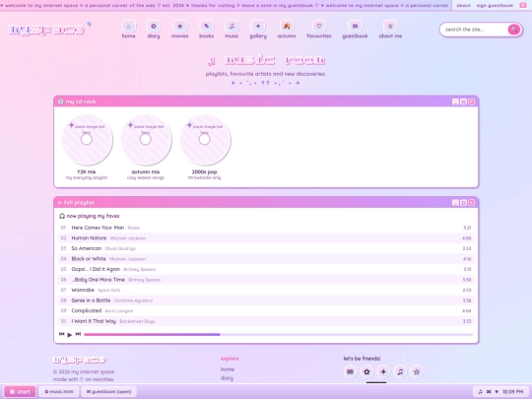This screenshot has width=532, height=399.
Task: Play Complicated by Avril Lavigne
Action: [x=266, y=310]
